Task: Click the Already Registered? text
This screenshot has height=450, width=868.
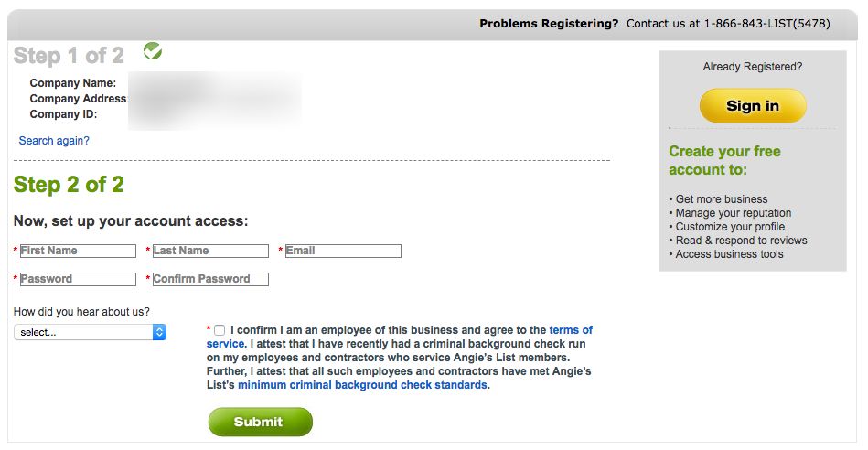Action: (x=753, y=67)
